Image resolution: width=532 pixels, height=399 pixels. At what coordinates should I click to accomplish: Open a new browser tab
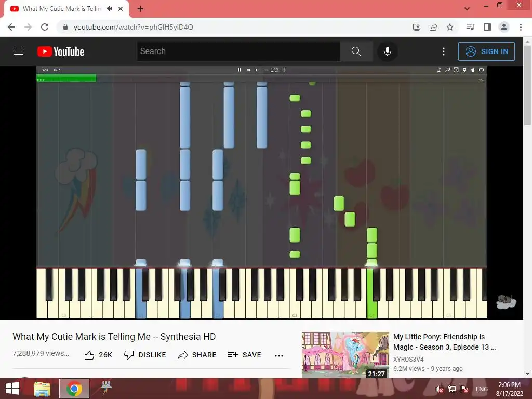click(x=140, y=9)
